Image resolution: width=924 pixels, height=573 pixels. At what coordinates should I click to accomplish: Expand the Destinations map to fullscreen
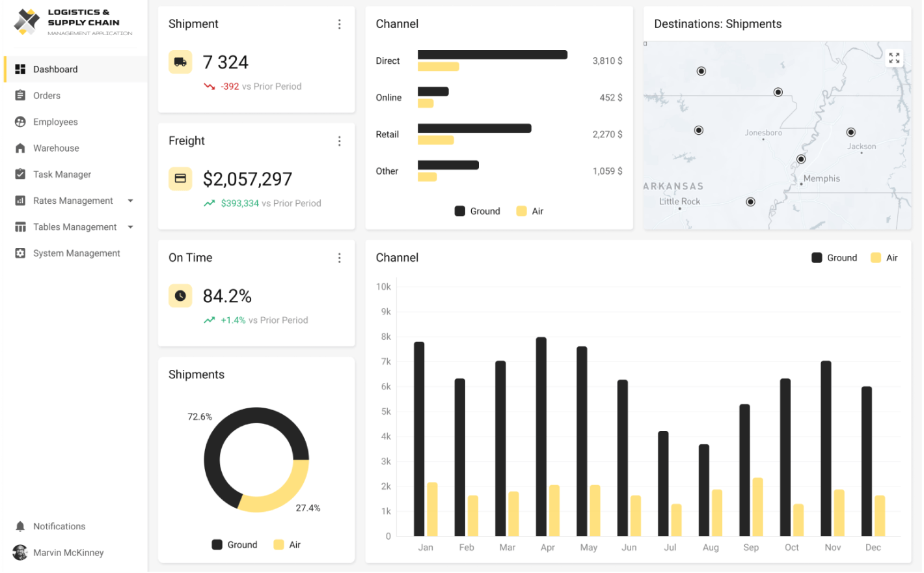click(894, 57)
